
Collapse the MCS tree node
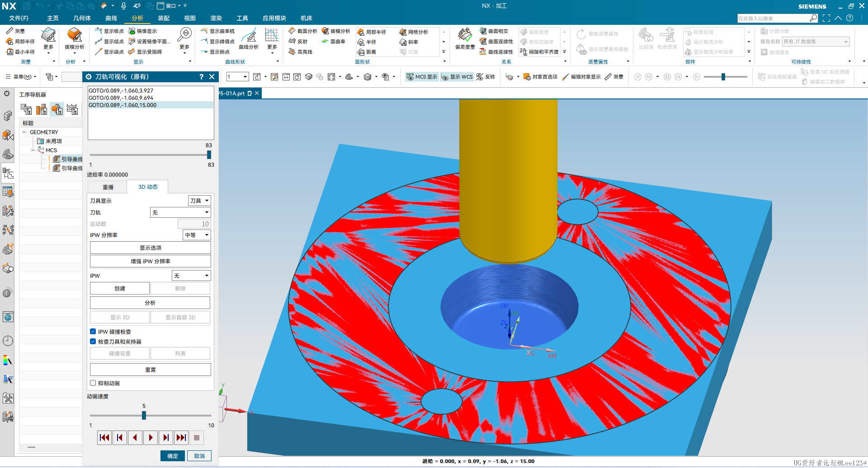tap(33, 150)
